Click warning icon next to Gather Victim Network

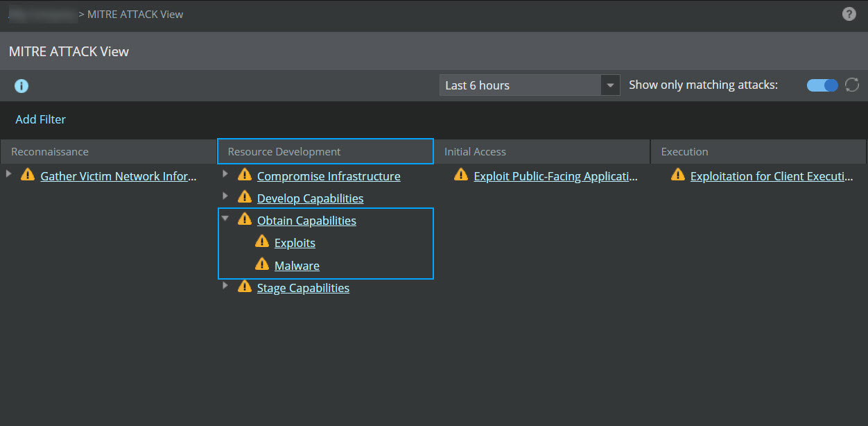[x=28, y=174]
